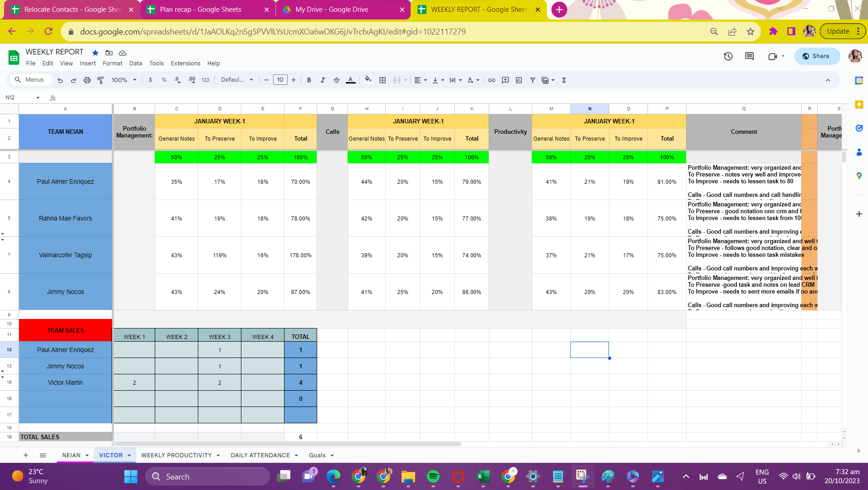
Task: Decrease the font size with minus
Action: tap(266, 80)
